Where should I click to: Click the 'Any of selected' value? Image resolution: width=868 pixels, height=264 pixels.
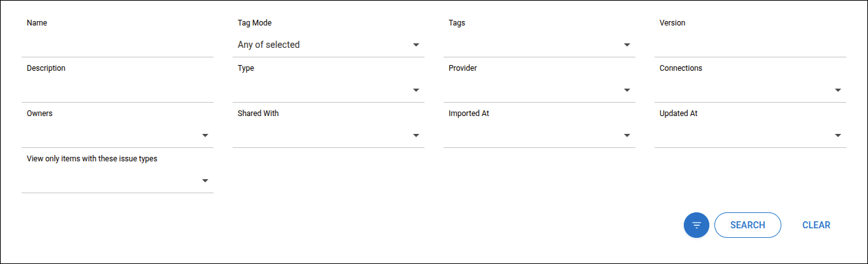tap(269, 45)
